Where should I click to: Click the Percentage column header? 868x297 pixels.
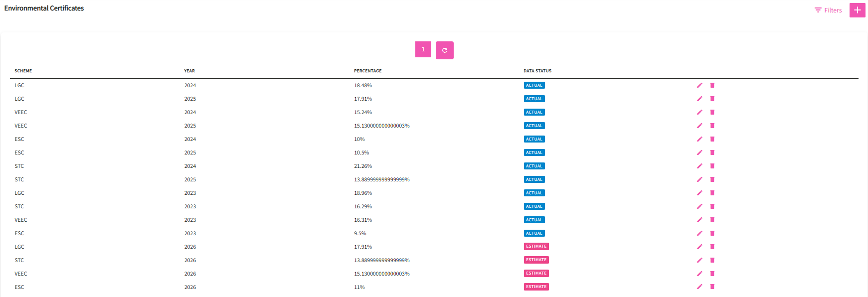(x=367, y=71)
